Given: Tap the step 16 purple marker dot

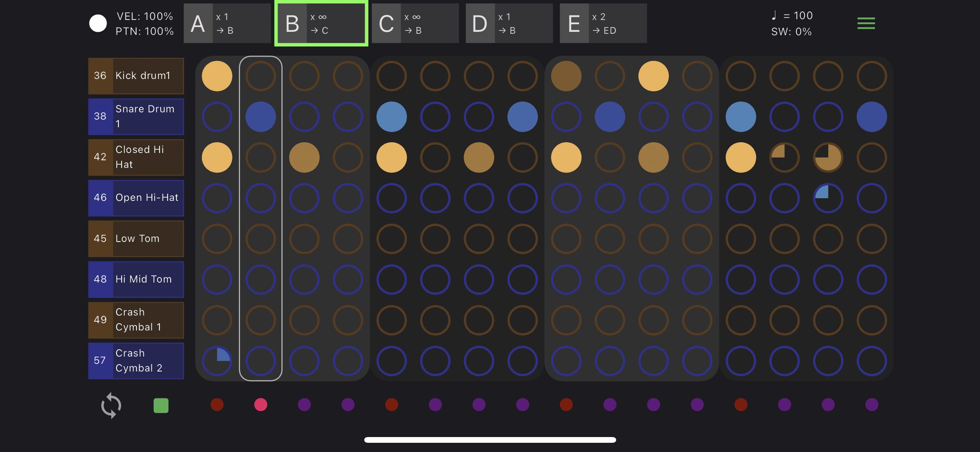Looking at the screenshot, I should pos(872,404).
